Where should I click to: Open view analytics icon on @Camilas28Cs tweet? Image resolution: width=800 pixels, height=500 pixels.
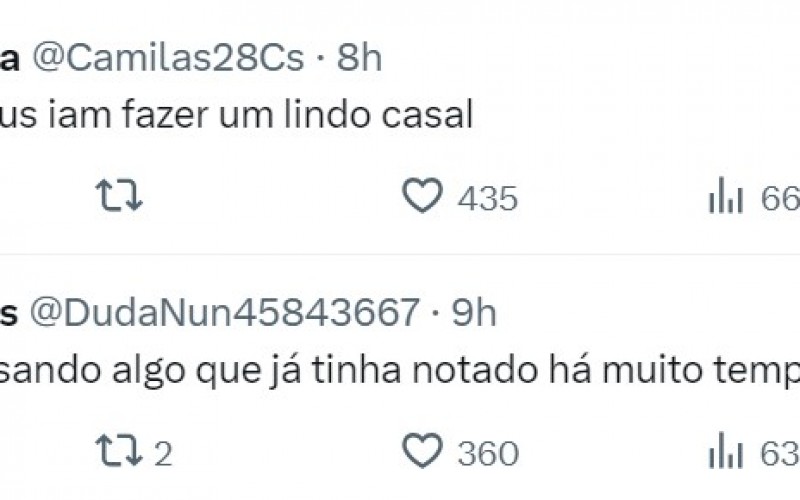726,198
